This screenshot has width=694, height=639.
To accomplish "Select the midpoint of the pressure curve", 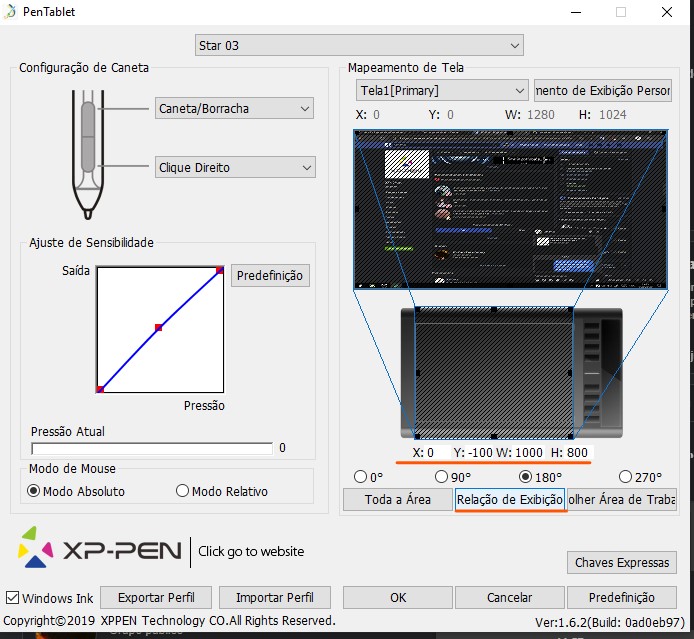I will 158,327.
